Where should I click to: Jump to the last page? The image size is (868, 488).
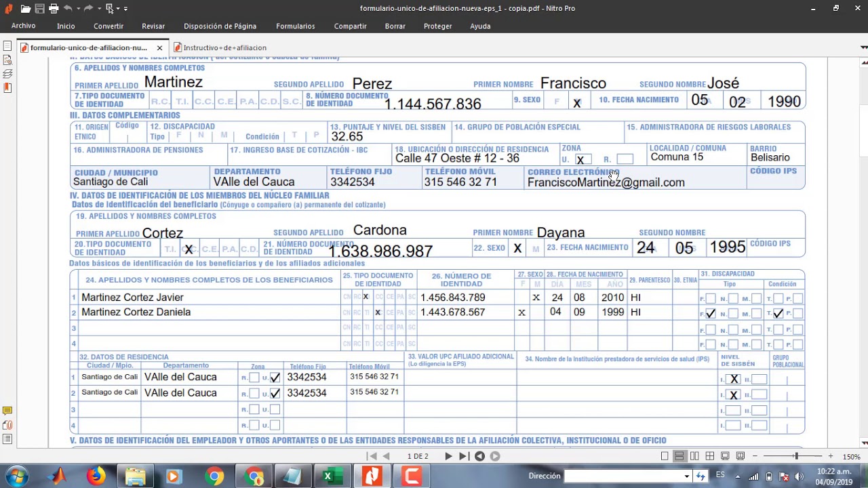(x=464, y=456)
